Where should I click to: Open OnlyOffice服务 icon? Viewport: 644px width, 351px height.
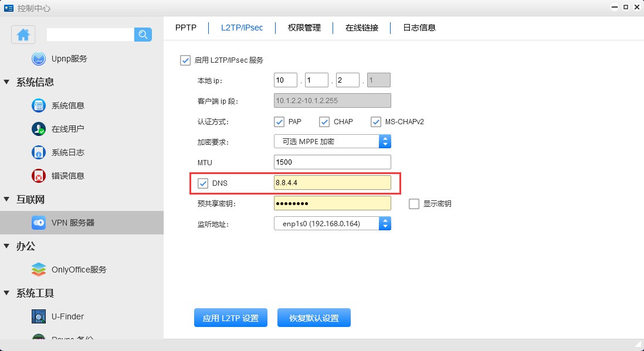coord(39,270)
